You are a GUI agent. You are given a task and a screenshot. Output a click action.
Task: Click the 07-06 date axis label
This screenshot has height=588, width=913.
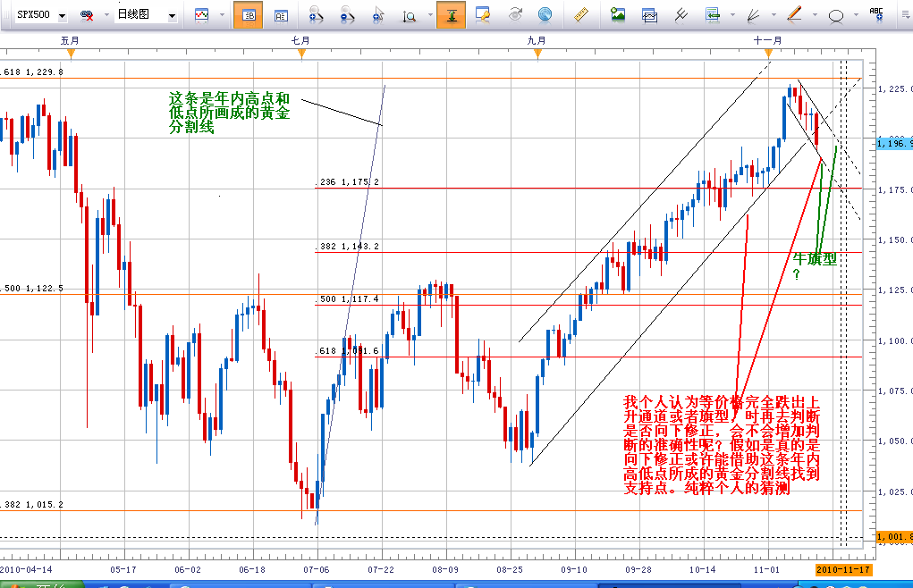tap(317, 570)
